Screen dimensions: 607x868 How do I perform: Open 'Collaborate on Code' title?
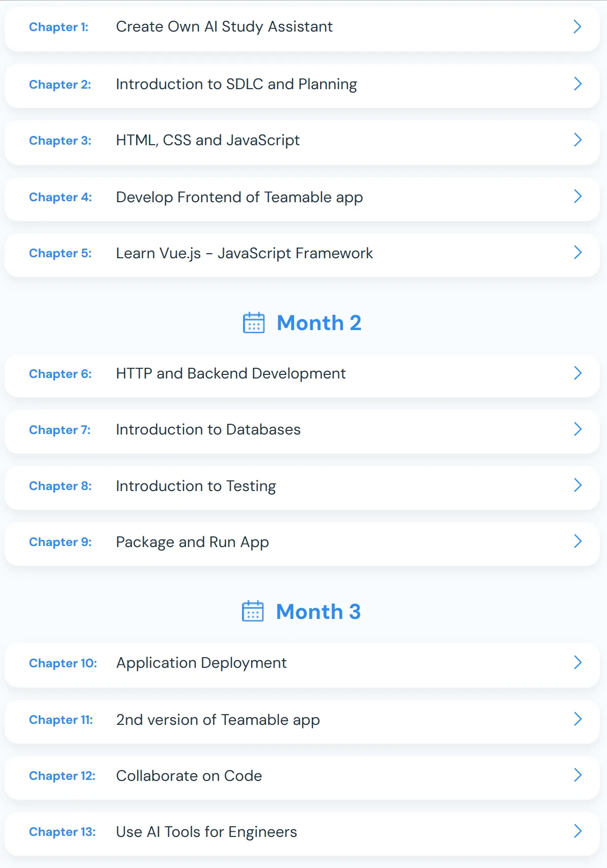pos(189,776)
